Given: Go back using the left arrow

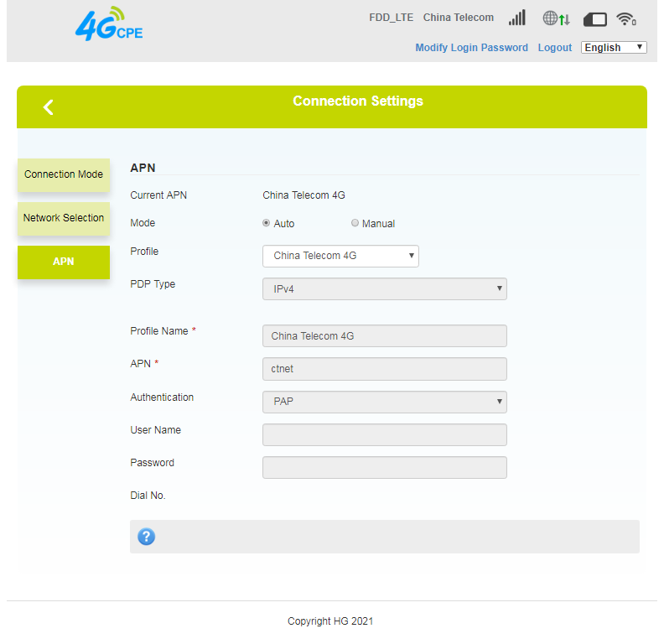Looking at the screenshot, I should (49, 106).
